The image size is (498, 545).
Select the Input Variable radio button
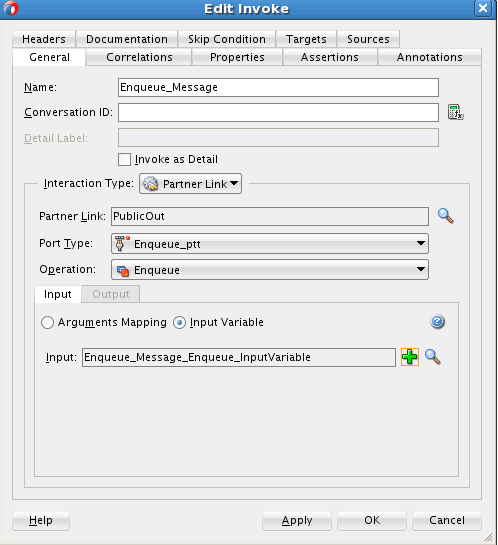[x=179, y=323]
